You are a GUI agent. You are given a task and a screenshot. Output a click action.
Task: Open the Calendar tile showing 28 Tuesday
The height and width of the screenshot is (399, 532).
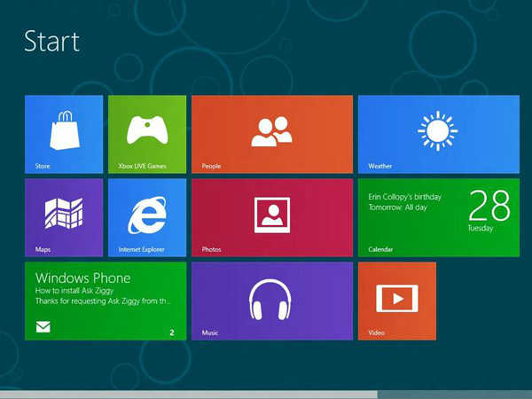(x=439, y=217)
